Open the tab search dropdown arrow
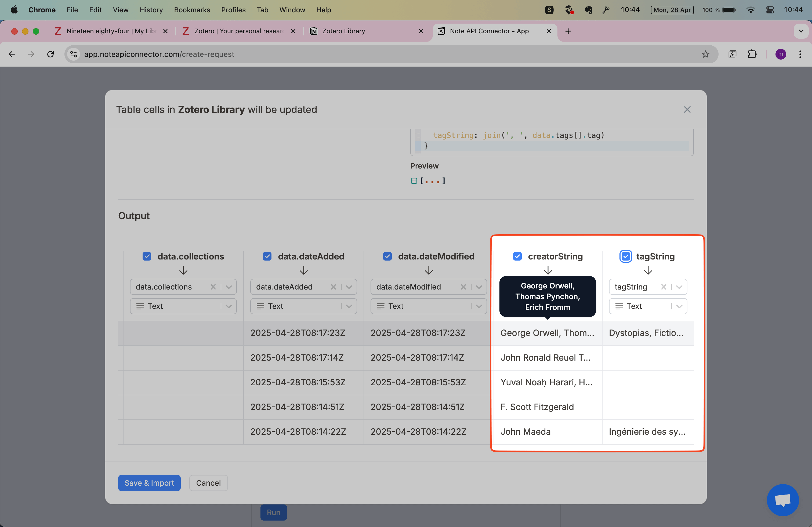812x527 pixels. (x=801, y=31)
